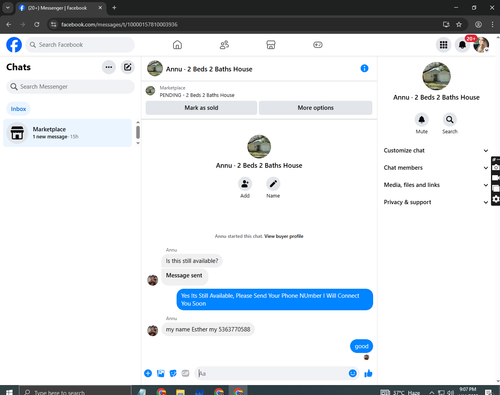
Task: Click Annu's avatar beside phone number message
Action: [153, 330]
